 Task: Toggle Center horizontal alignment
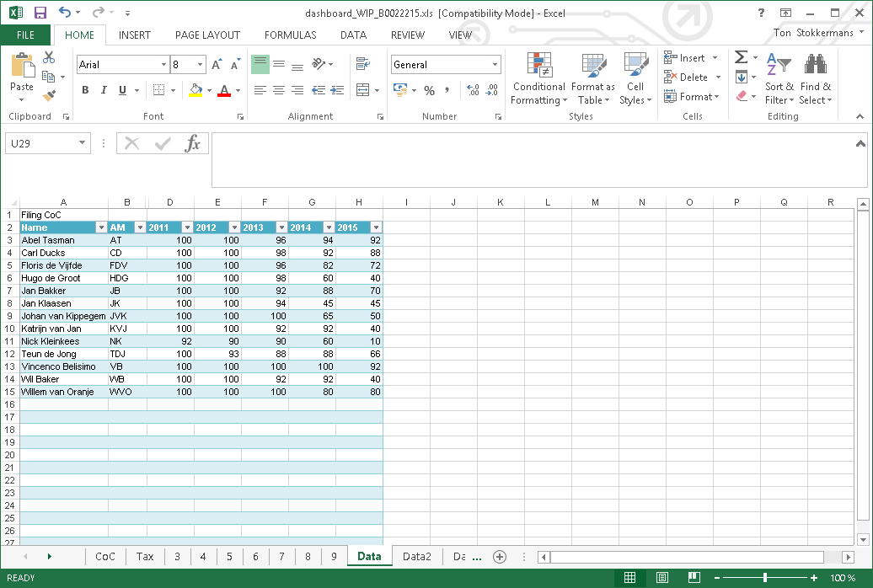(x=279, y=89)
